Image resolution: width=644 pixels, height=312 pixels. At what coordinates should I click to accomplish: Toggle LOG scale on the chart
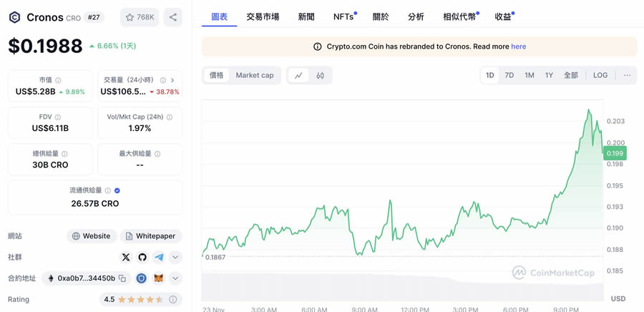(x=600, y=75)
